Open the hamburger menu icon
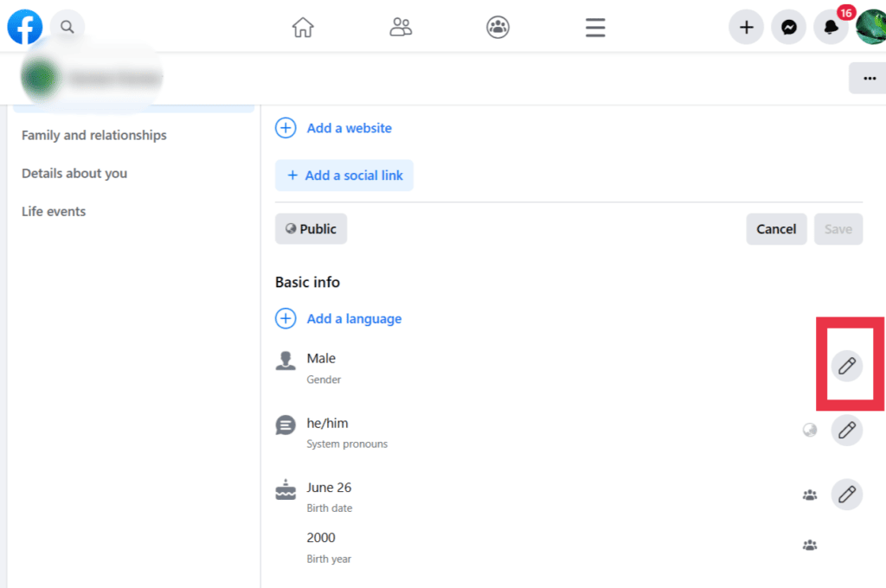This screenshot has width=886, height=588. pos(595,27)
